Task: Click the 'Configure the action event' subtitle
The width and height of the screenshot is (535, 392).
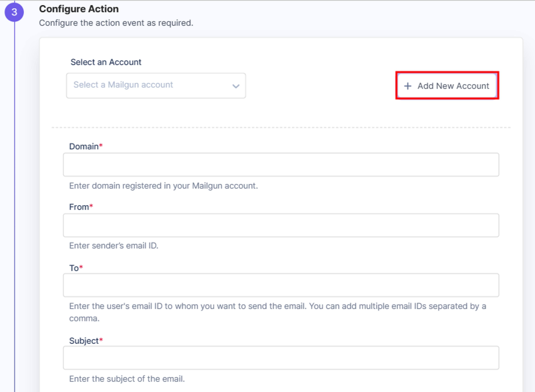Action: (x=116, y=23)
